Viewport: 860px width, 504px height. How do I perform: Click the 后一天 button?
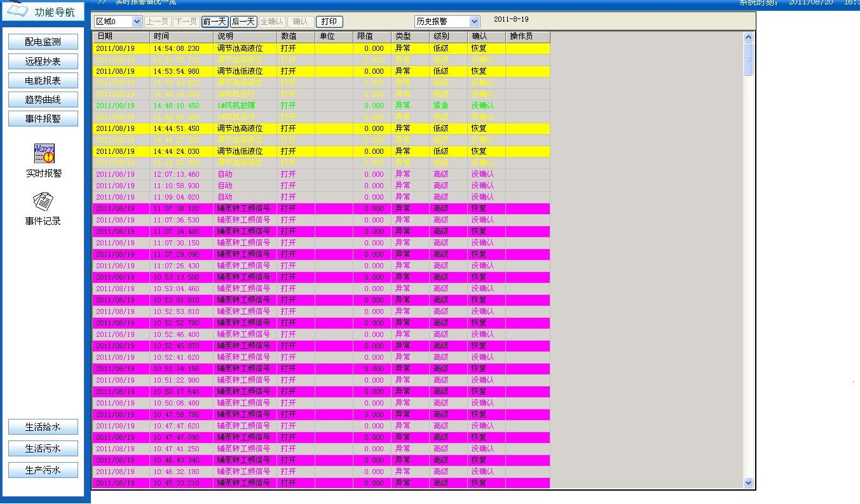pyautogui.click(x=243, y=22)
